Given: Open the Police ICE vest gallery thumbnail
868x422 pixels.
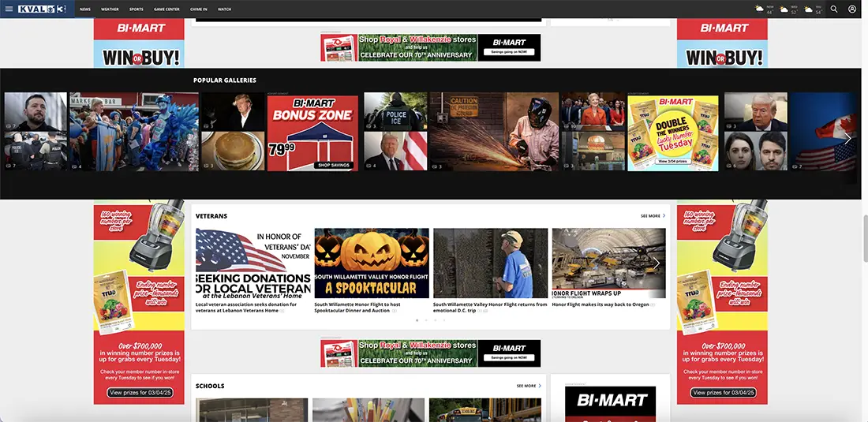Looking at the screenshot, I should pos(395,112).
